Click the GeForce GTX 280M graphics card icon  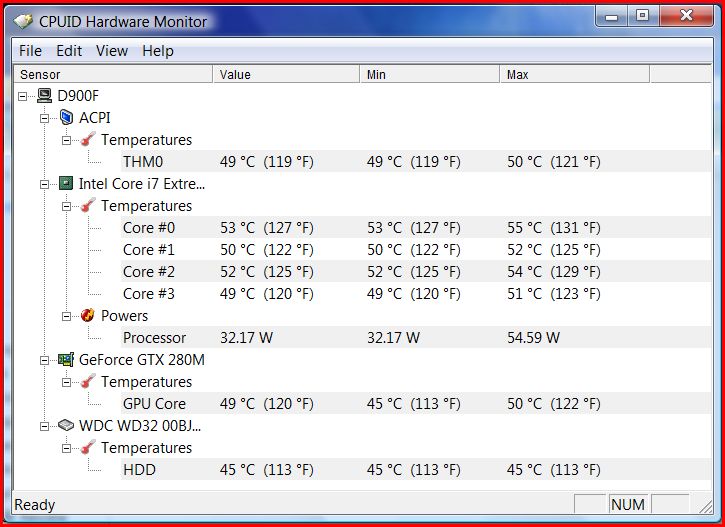click(66, 359)
